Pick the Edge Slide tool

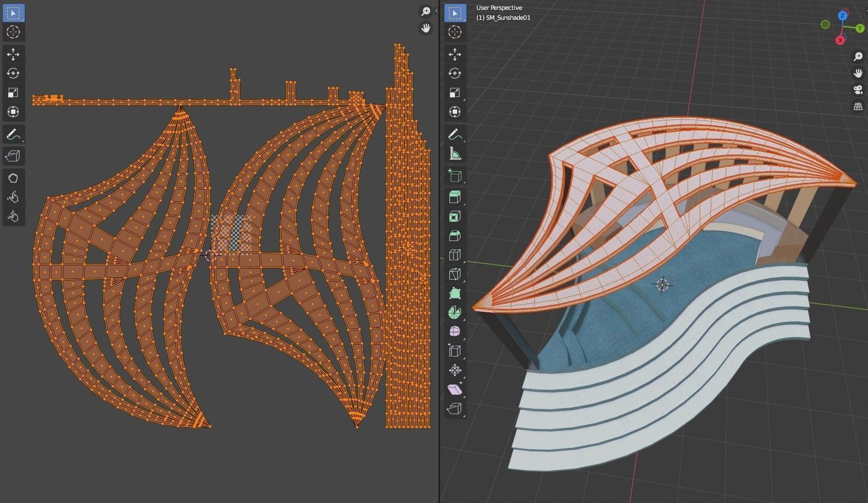tap(455, 351)
